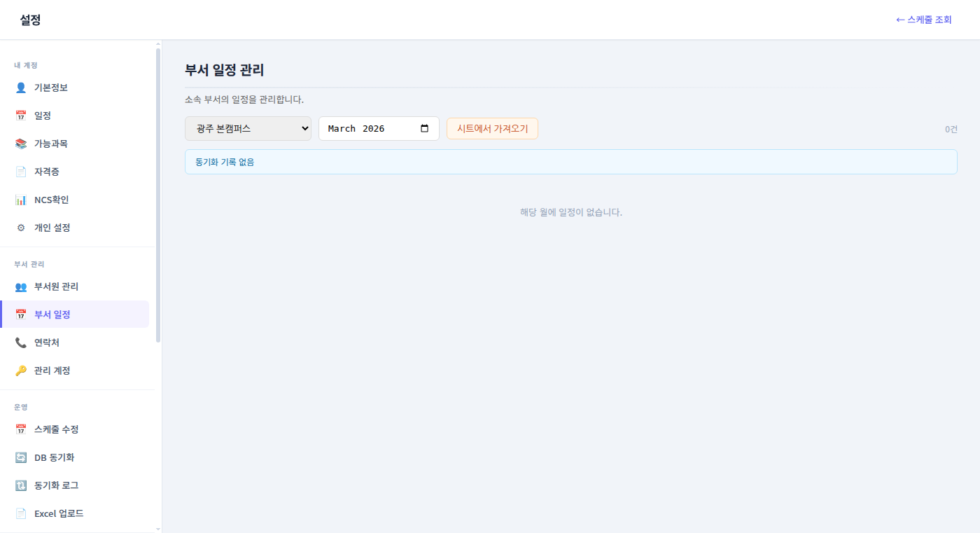Screen dimensions: 980x533
Task: Open the campus selection dropdown
Action: click(x=248, y=128)
